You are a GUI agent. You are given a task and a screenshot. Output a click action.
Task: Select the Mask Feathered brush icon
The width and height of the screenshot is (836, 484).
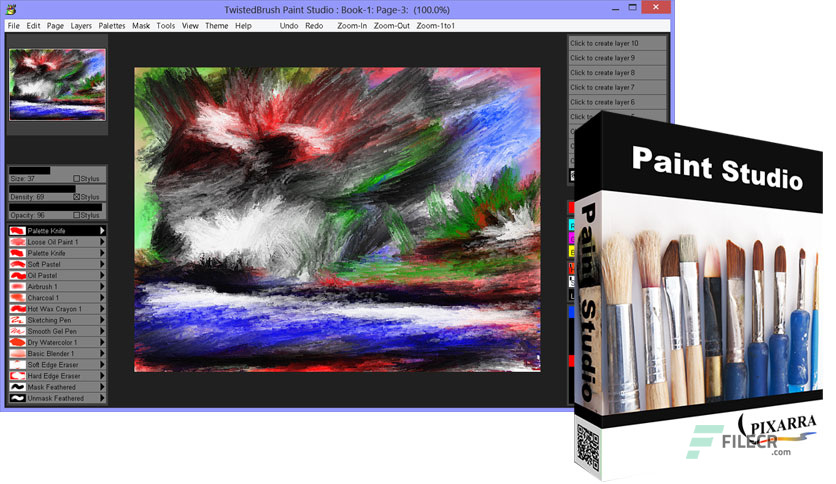18,387
